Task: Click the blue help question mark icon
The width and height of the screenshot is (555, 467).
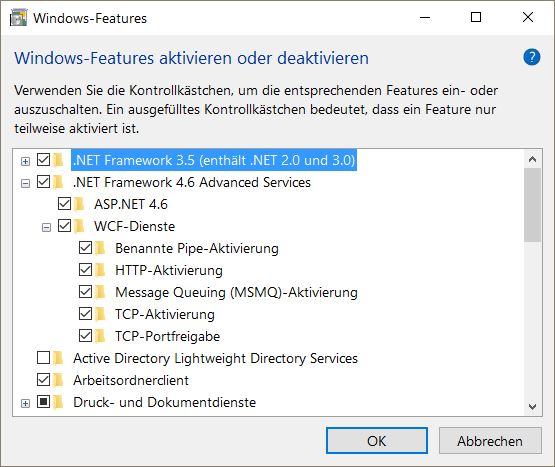Action: click(x=532, y=57)
